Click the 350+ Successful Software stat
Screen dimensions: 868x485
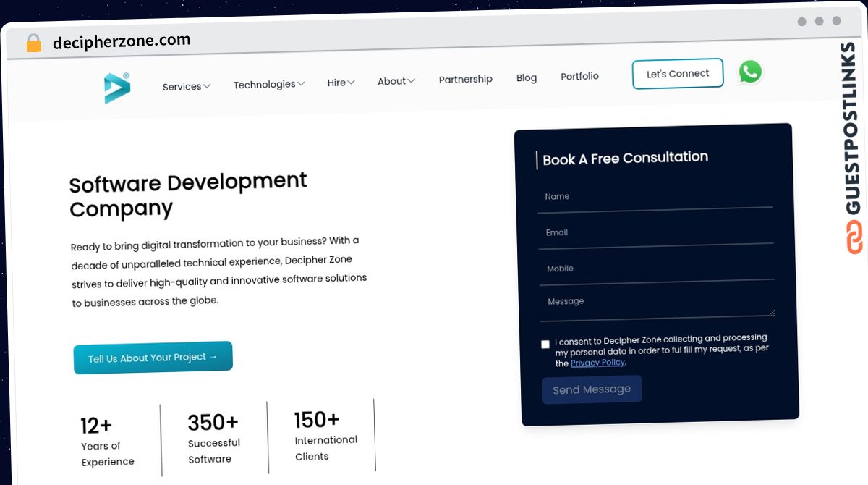[214, 438]
